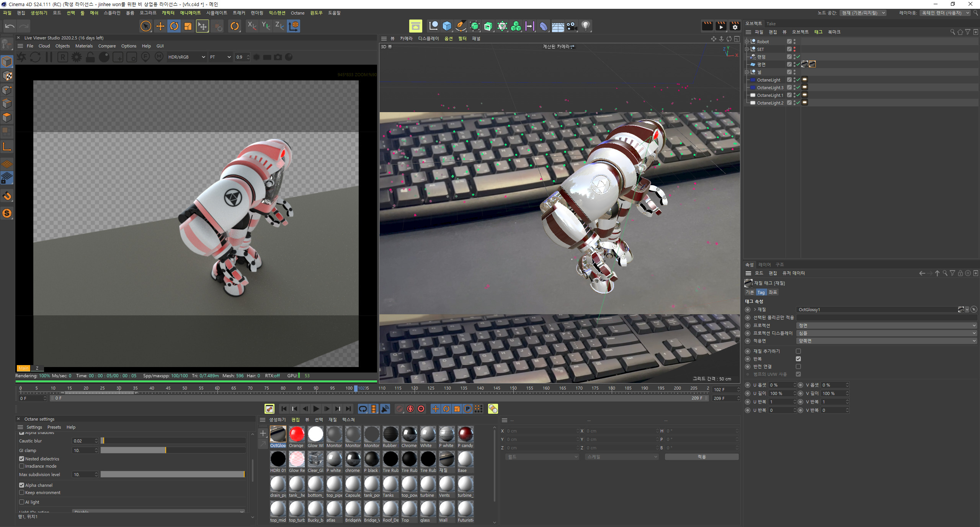Open the 적용면 dropdown showing 양쪽면
The width and height of the screenshot is (980, 527).
coord(887,341)
